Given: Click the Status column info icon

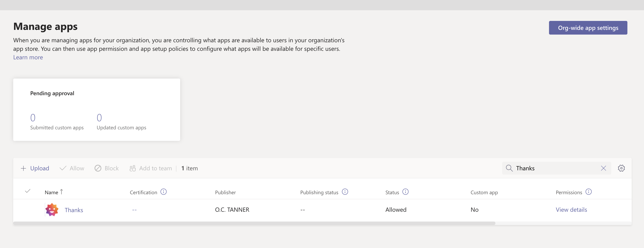Looking at the screenshot, I should 405,192.
